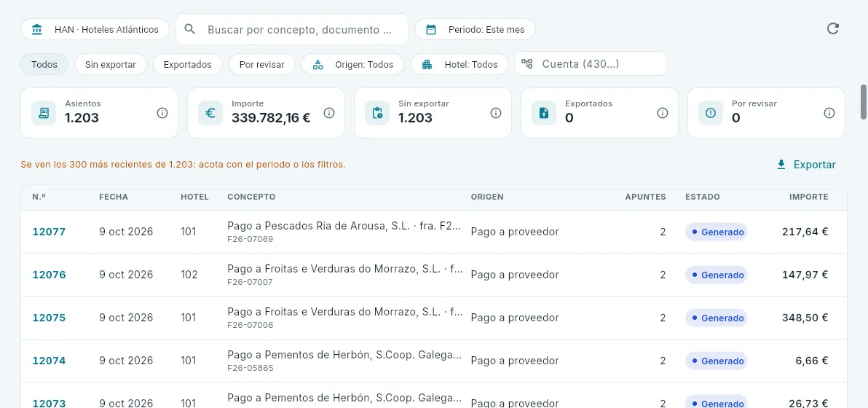Open info for the Importe card
Image resolution: width=868 pixels, height=408 pixels.
[x=329, y=113]
